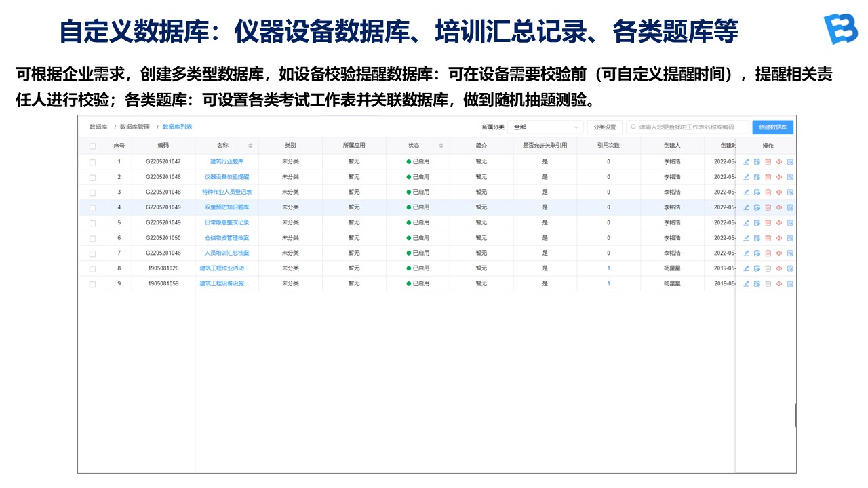Click the data settings icon for 双重预防知识题库
Image resolution: width=868 pixels, height=488 pixels.
757,207
